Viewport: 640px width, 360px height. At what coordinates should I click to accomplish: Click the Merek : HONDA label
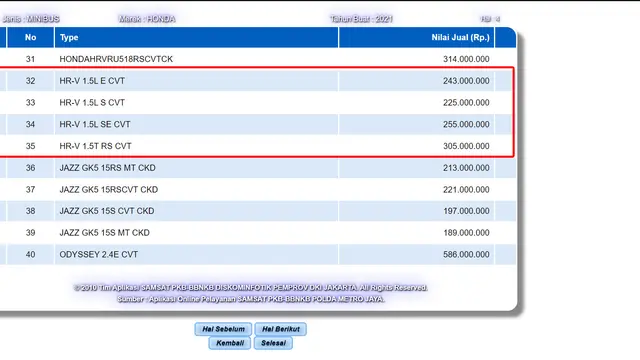147,19
